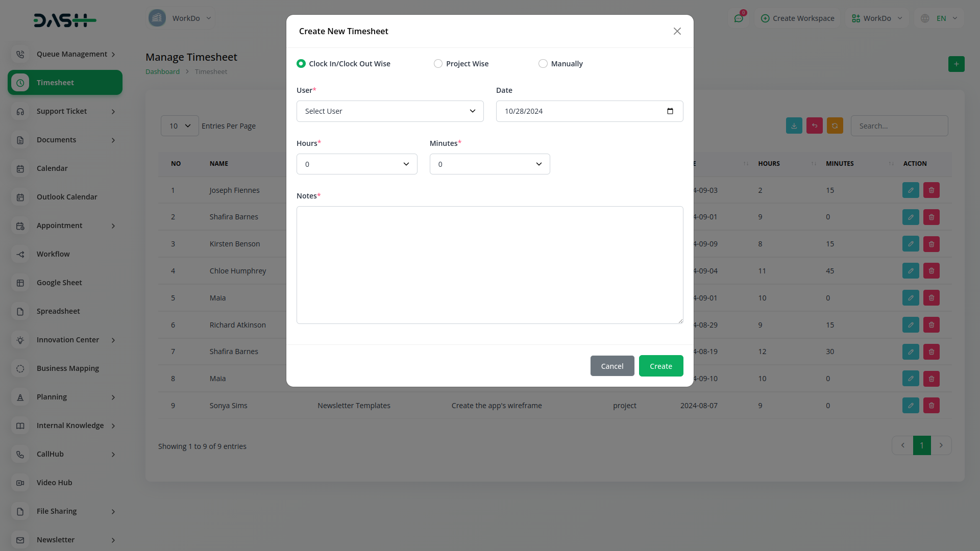The image size is (980, 551).
Task: Close the Create New Timesheet dialog
Action: pos(677,31)
